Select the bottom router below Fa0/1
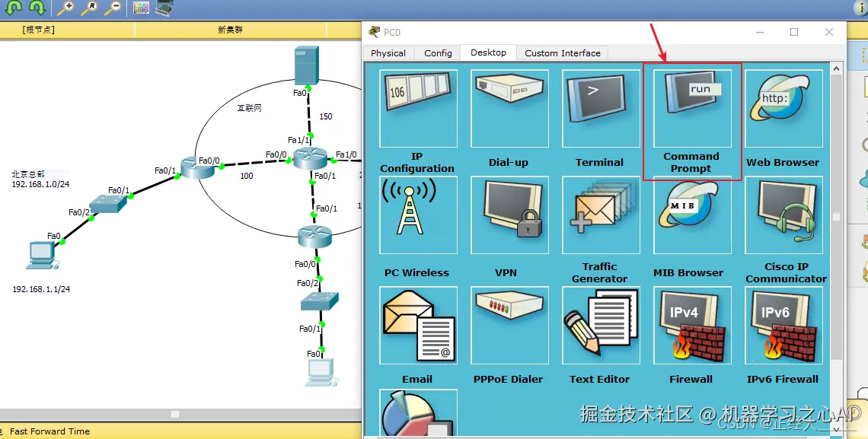 point(314,236)
